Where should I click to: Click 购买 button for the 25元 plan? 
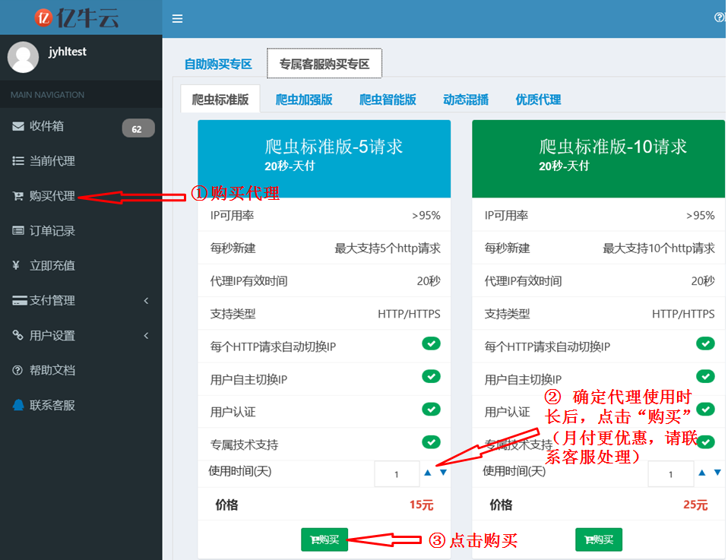click(599, 539)
